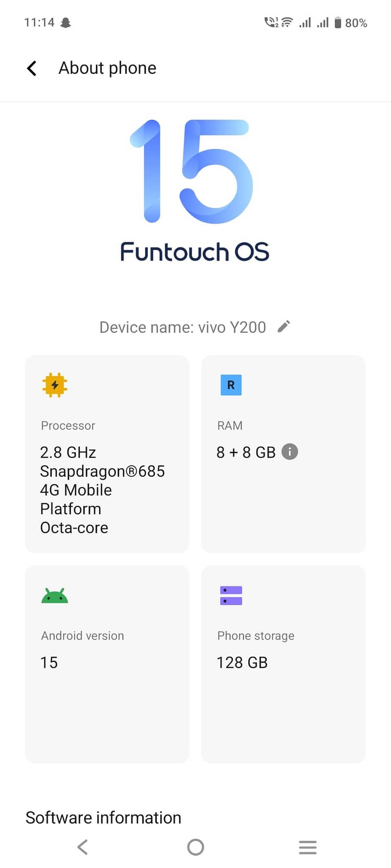Tap the Wi-Fi status icon
The width and height of the screenshot is (391, 868).
(x=287, y=22)
